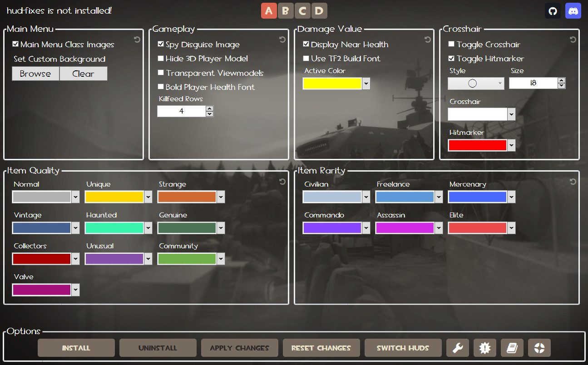Increment the Killfeed Rows stepper
Image resolution: width=588 pixels, height=365 pixels.
209,109
